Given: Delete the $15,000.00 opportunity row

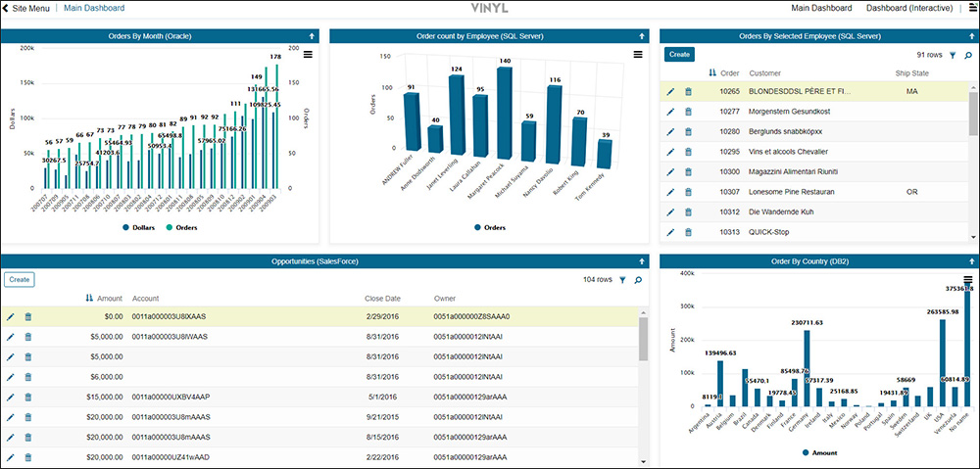Looking at the screenshot, I should point(27,399).
